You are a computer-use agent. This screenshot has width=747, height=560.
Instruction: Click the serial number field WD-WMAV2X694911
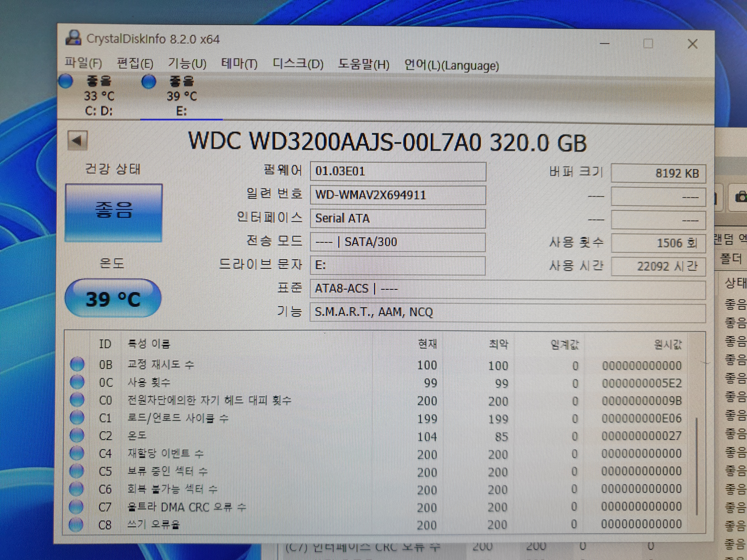pyautogui.click(x=398, y=195)
